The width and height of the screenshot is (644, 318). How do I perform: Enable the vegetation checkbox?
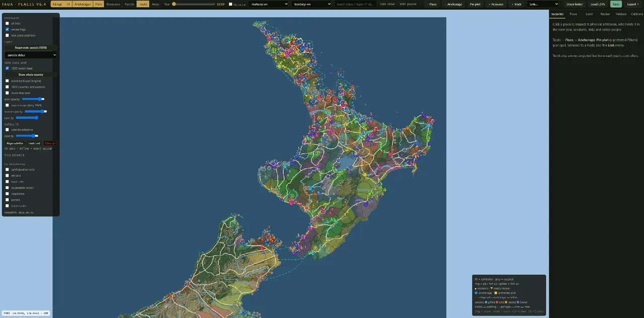coord(7,193)
